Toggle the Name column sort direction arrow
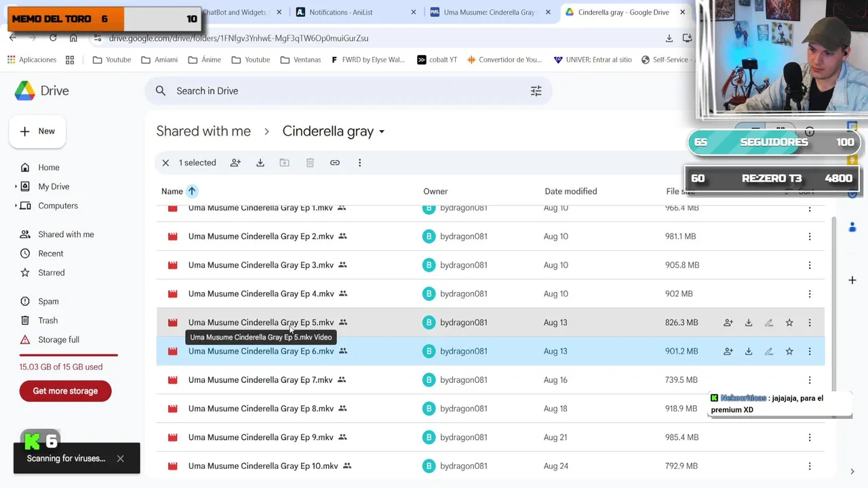The image size is (868, 488). (x=192, y=191)
